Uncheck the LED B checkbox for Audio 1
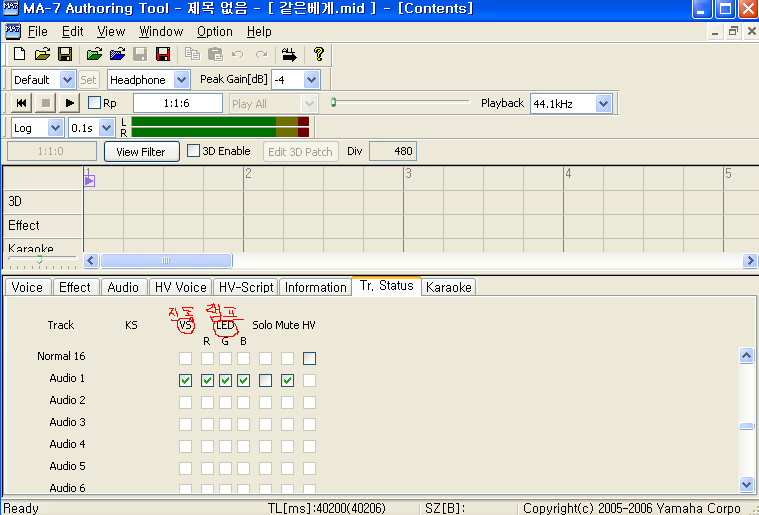This screenshot has width=759, height=515. [x=243, y=380]
